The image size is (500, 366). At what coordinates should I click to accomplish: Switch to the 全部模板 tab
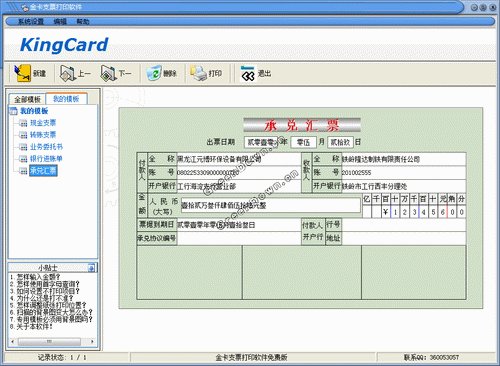pyautogui.click(x=27, y=99)
